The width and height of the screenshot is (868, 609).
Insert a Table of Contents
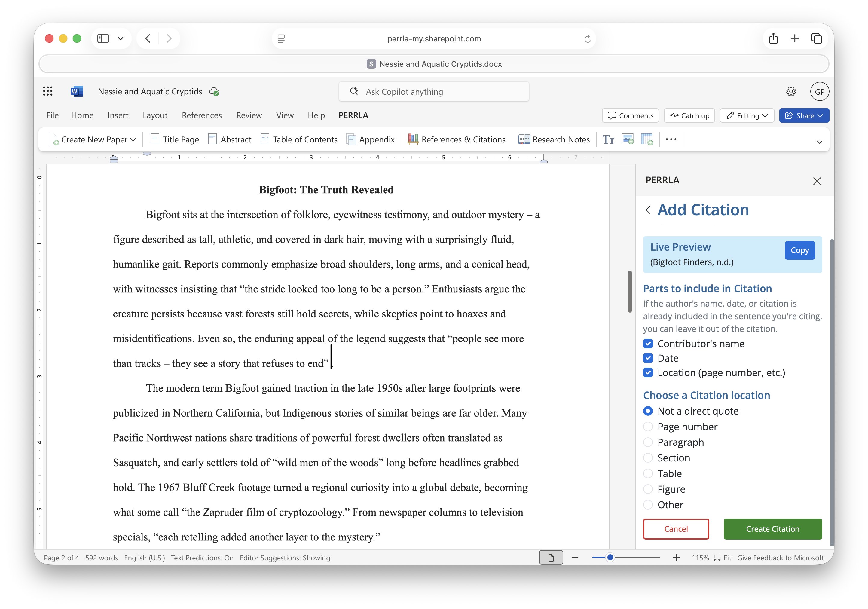(x=299, y=139)
